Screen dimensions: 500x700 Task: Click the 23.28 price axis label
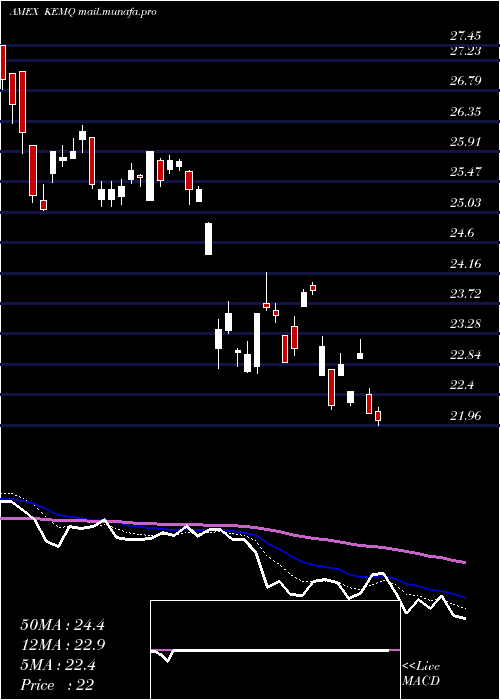[x=465, y=323]
